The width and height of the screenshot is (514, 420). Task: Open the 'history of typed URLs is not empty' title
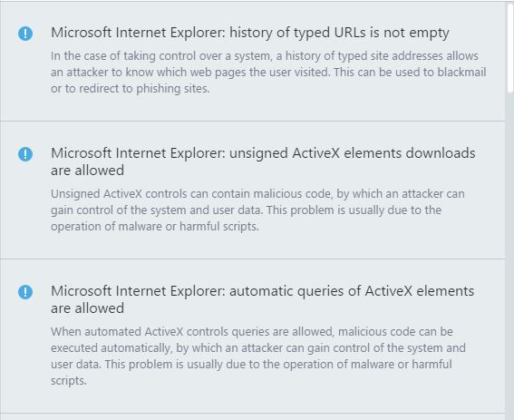pos(250,33)
